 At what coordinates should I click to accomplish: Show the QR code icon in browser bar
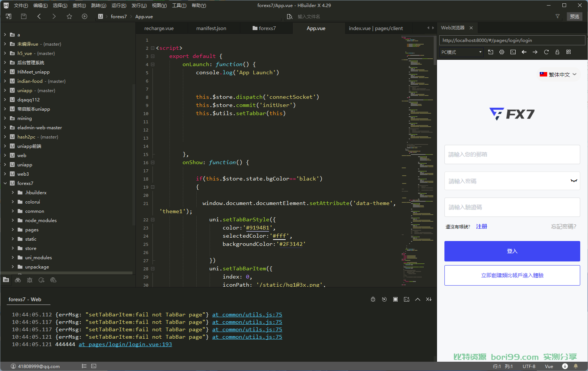[568, 52]
